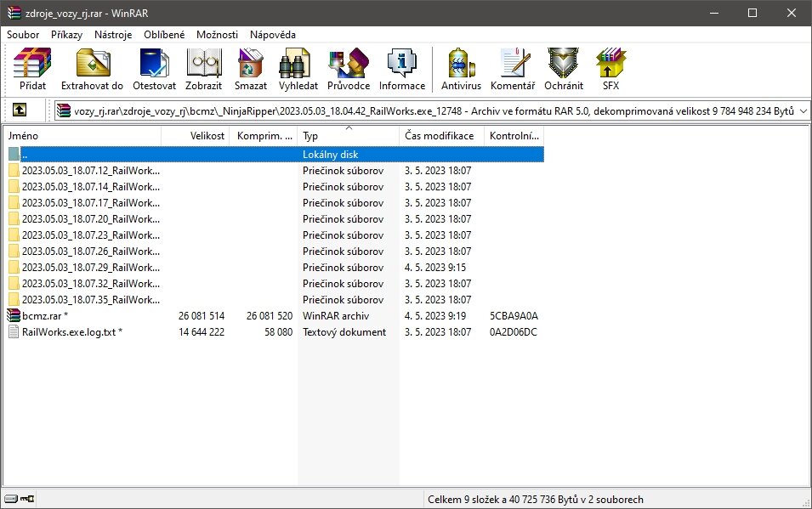The width and height of the screenshot is (812, 509).
Task: Click folder icon of 2023.05.03_18.07.35_RailWork
Action: 14,299
